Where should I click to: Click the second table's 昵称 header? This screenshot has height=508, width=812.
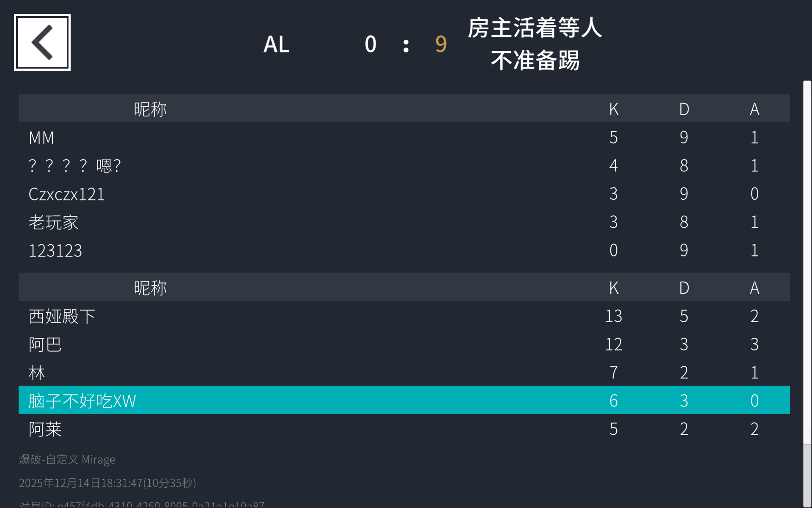point(150,287)
